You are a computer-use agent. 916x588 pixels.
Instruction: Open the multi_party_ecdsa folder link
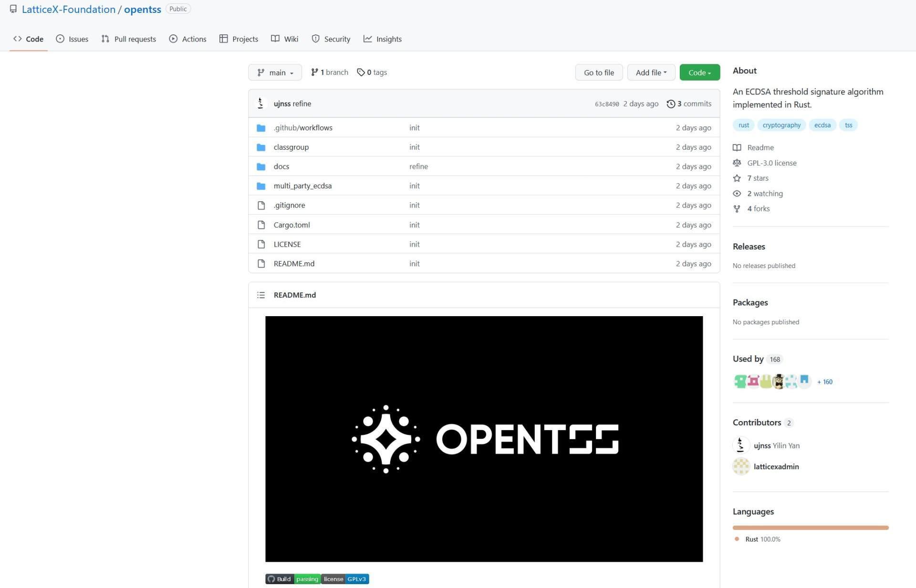302,186
